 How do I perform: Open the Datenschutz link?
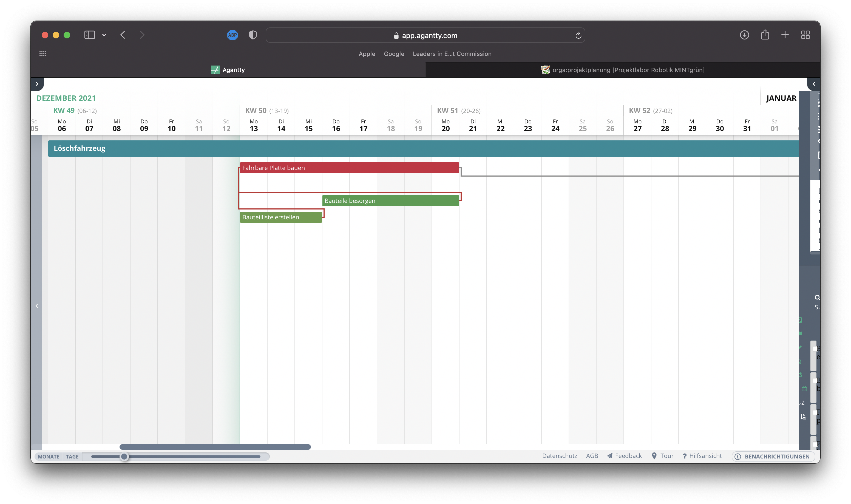pos(559,456)
